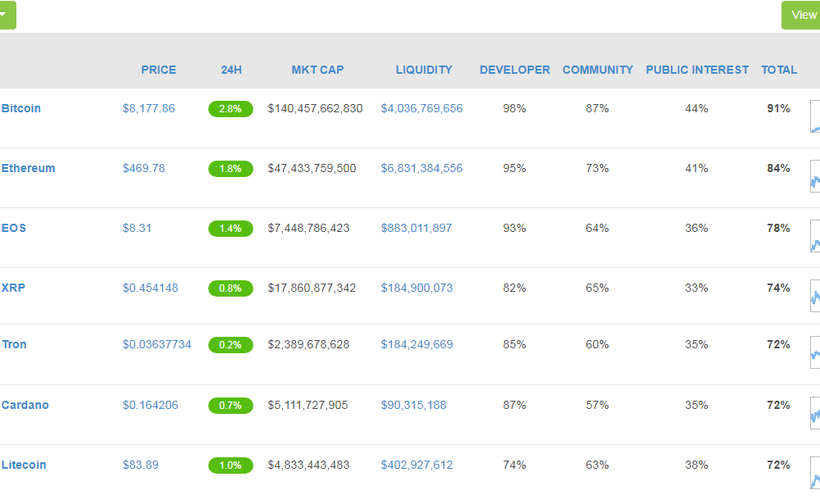Open Ethereum's sparkline chart thumbnail

pos(815,176)
